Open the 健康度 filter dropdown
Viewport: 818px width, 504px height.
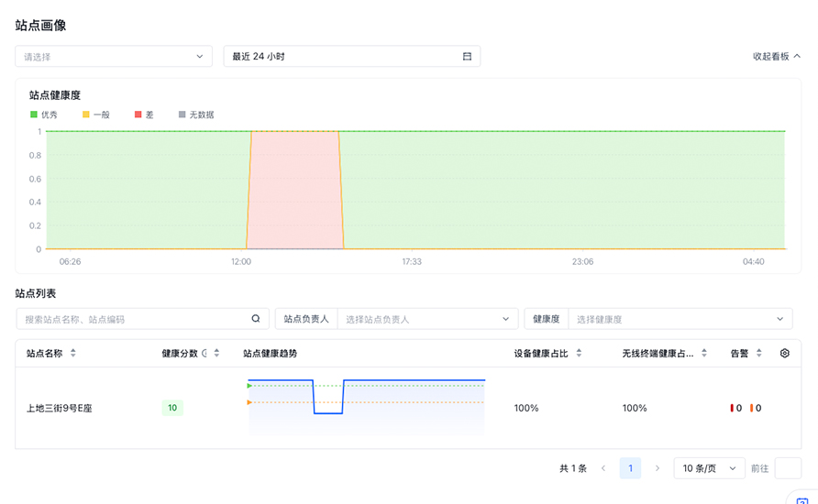(x=680, y=319)
